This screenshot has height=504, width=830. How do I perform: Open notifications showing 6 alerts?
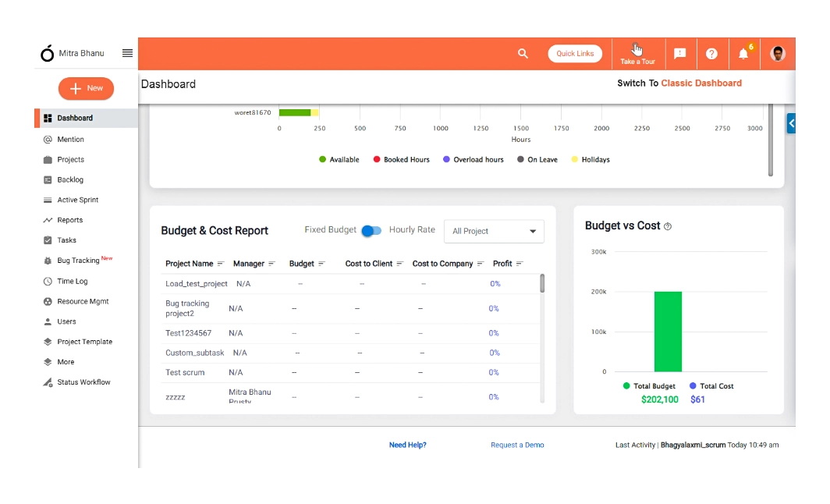click(743, 53)
